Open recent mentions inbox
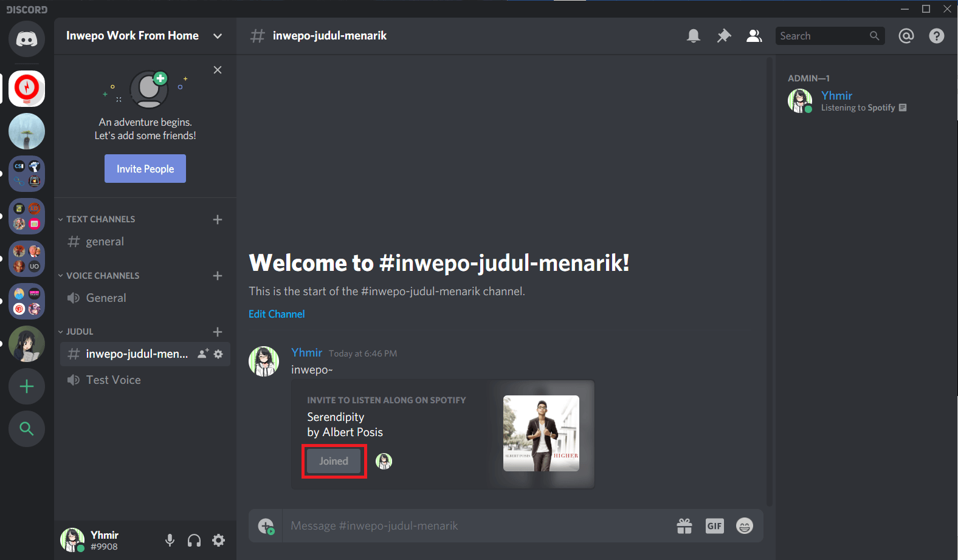The image size is (958, 560). pos(906,36)
